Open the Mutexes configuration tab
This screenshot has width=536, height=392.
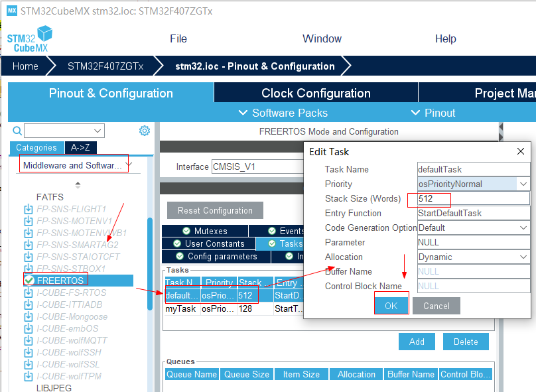tap(205, 231)
